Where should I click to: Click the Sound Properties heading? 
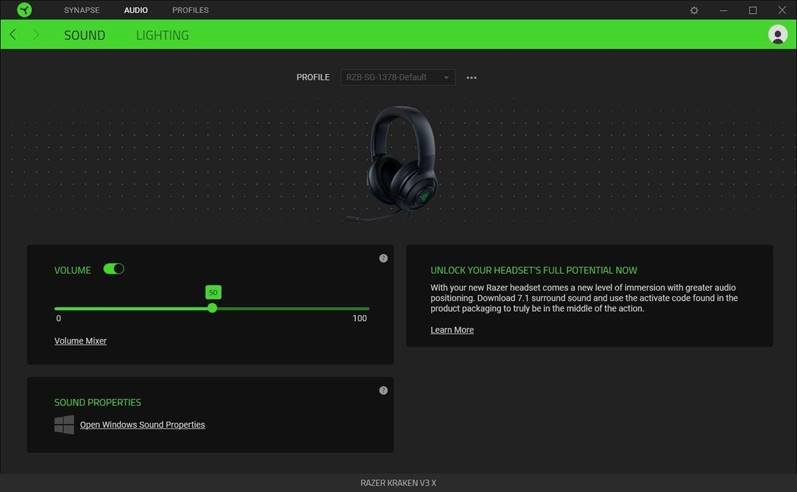click(98, 403)
